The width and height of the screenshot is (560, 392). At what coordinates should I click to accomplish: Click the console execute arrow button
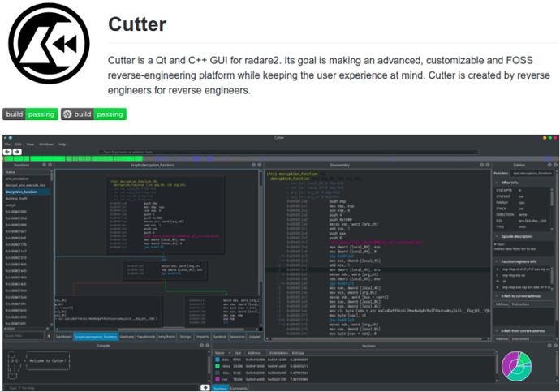pos(205,388)
